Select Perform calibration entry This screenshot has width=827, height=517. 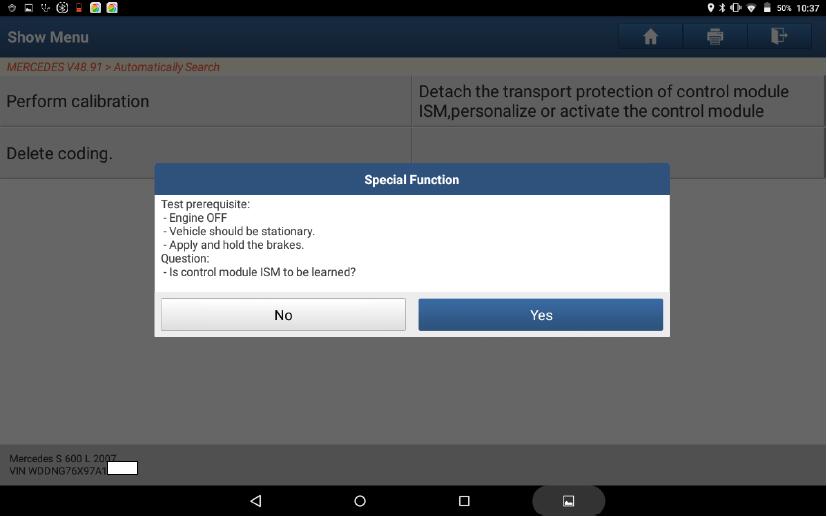tap(205, 101)
